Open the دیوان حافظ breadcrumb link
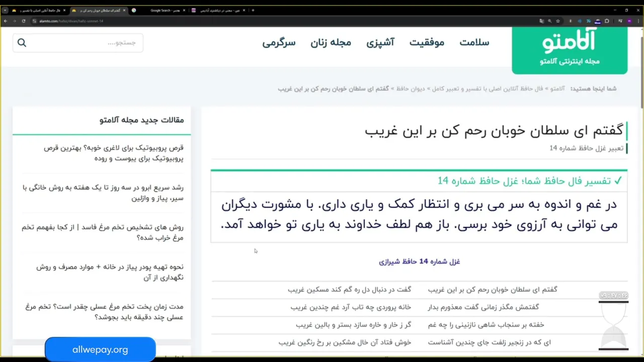 coord(411,88)
